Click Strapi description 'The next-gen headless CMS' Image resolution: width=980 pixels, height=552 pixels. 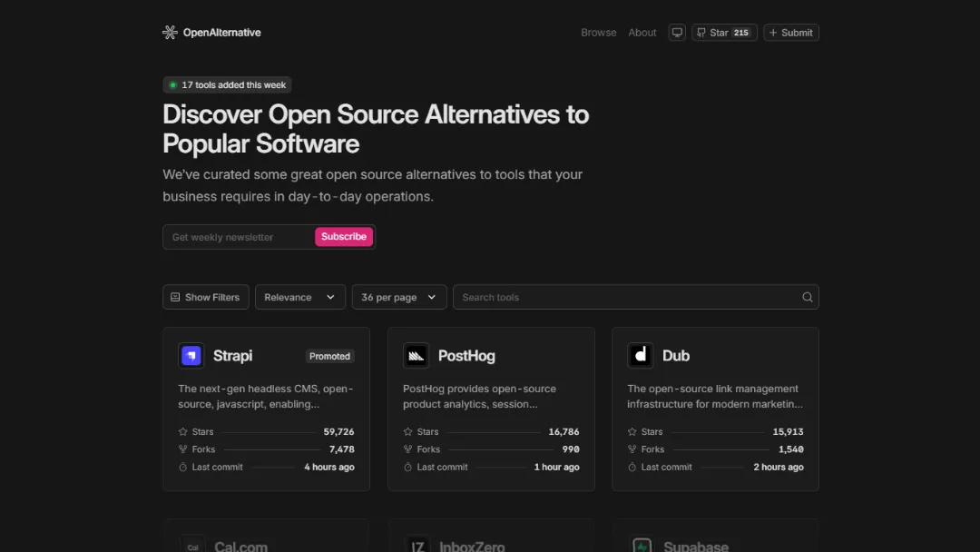266,397
